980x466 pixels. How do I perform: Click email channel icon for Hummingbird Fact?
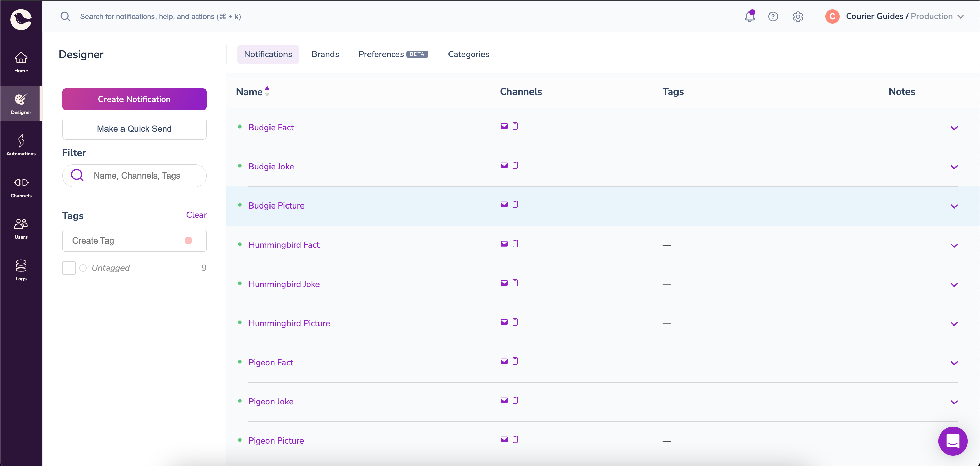504,244
